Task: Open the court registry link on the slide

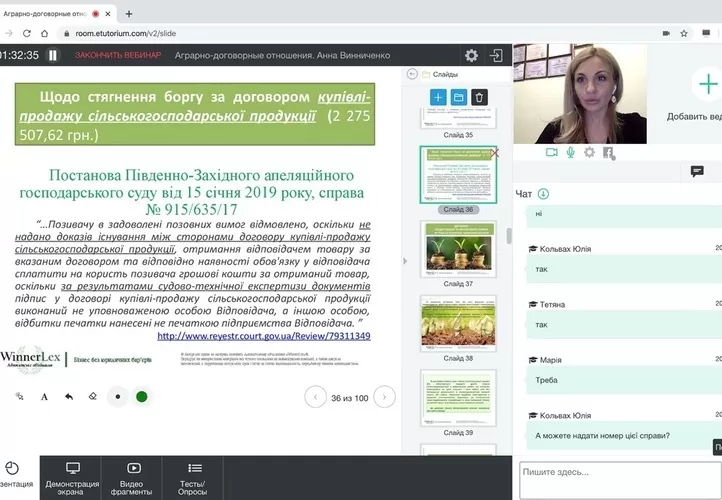Action: click(x=264, y=336)
